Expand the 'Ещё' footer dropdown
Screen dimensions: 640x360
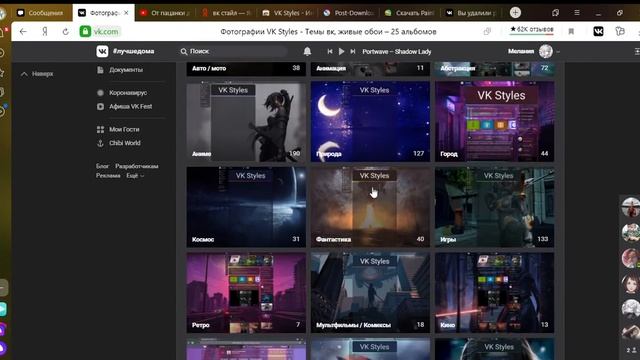coord(135,176)
